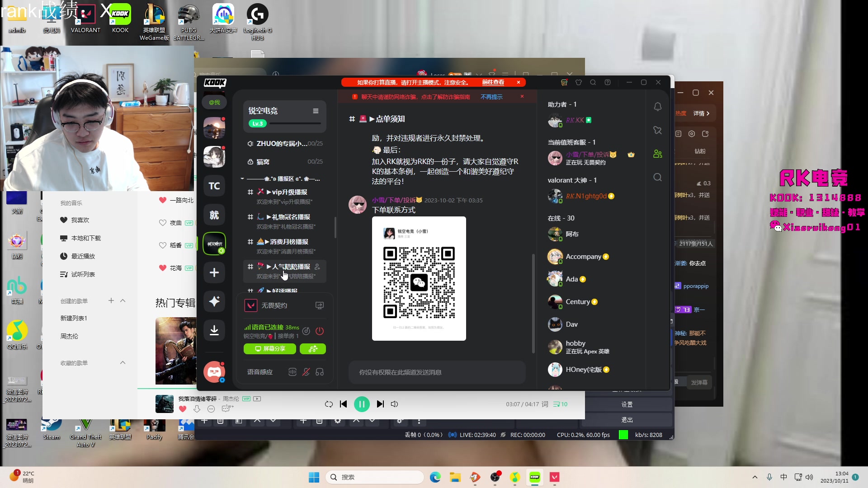Viewport: 868px width, 488px height.
Task: Open the 消费月榜播报 channel
Action: (x=285, y=246)
